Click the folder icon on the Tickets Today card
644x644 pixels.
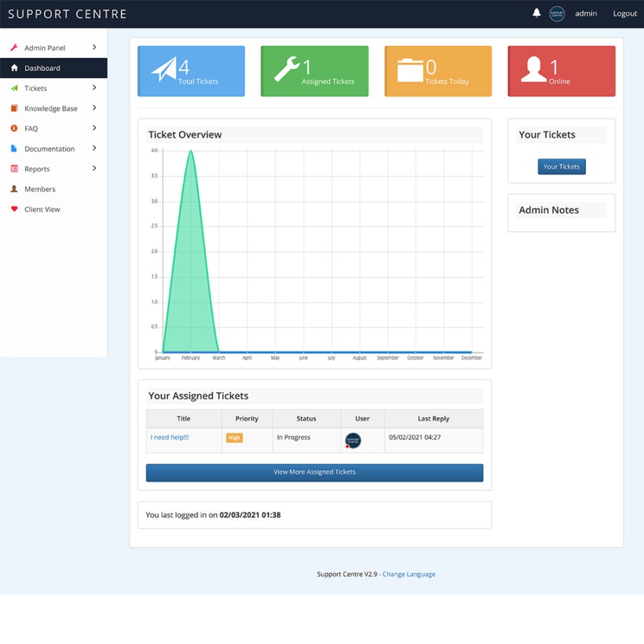tap(409, 69)
